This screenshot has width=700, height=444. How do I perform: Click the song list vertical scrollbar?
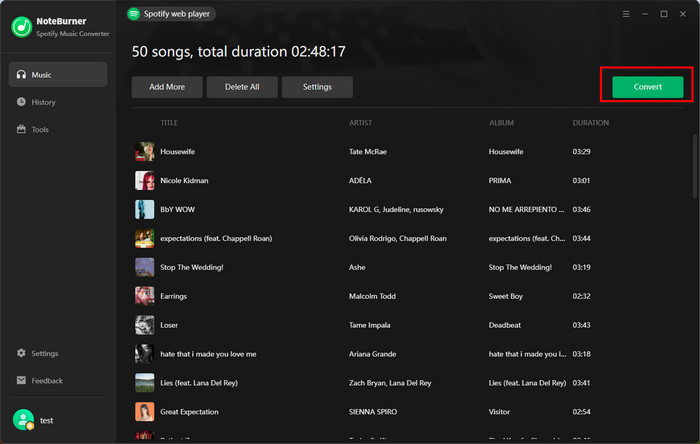click(695, 166)
